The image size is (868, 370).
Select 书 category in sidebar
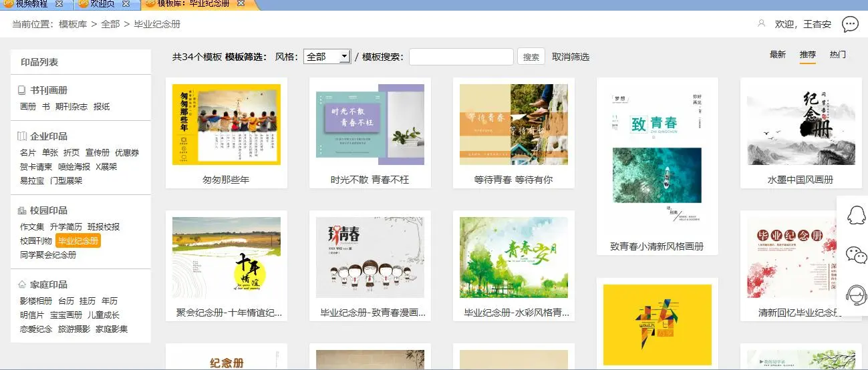tap(46, 107)
